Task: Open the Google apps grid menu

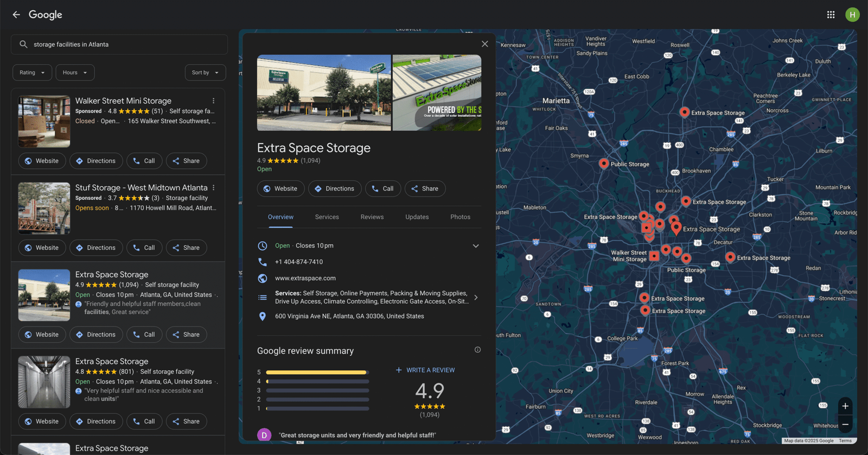Action: coord(831,15)
